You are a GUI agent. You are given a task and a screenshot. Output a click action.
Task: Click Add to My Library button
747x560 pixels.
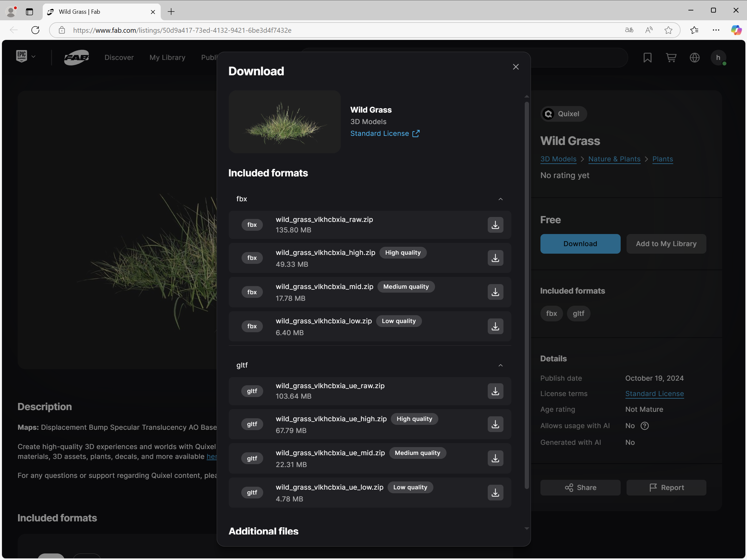point(665,244)
